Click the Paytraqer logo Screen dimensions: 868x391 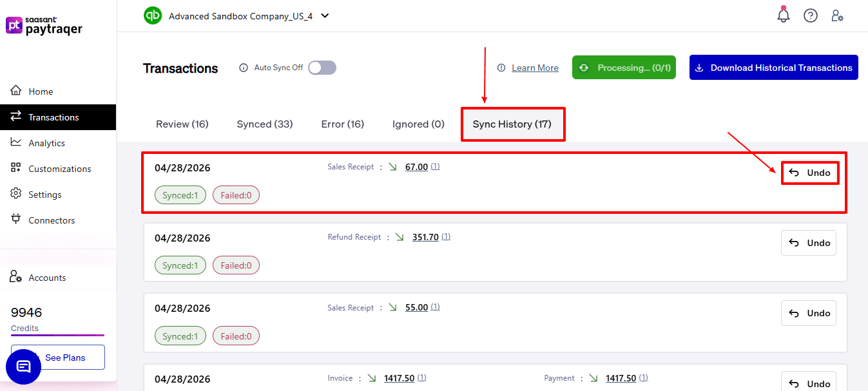pos(44,26)
